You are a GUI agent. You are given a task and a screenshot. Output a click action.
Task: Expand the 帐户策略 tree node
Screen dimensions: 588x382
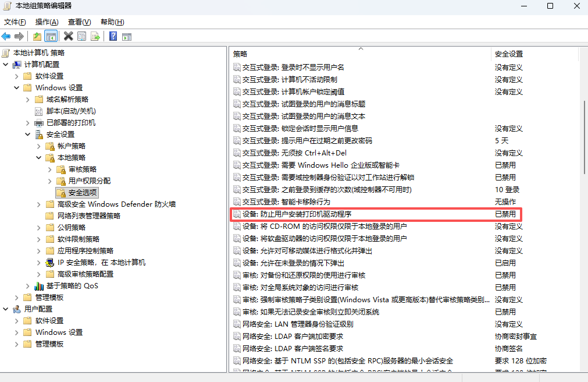point(39,146)
